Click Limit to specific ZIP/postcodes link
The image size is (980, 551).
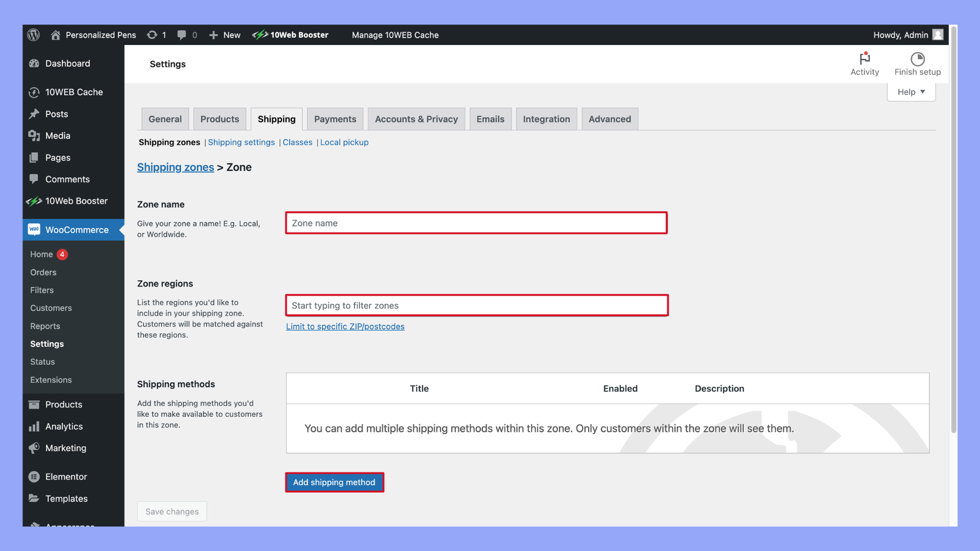pyautogui.click(x=345, y=327)
